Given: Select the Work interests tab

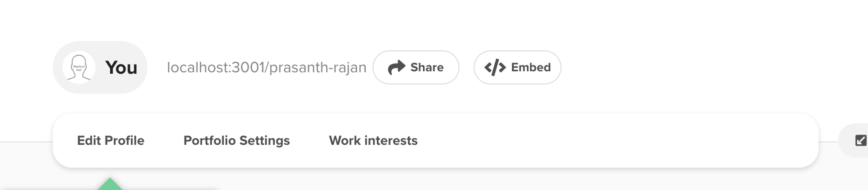Looking at the screenshot, I should click(373, 140).
